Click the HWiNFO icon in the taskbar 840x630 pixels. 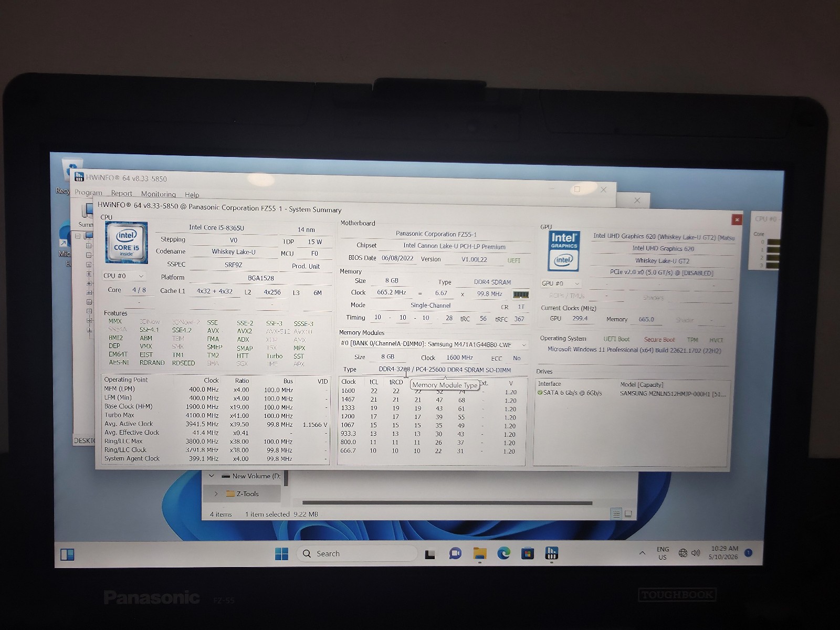552,553
